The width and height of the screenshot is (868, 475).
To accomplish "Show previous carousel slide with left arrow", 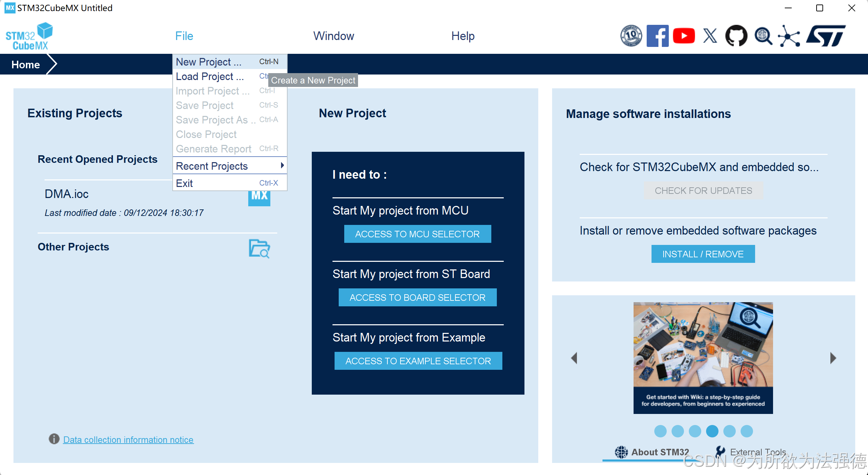I will point(574,358).
